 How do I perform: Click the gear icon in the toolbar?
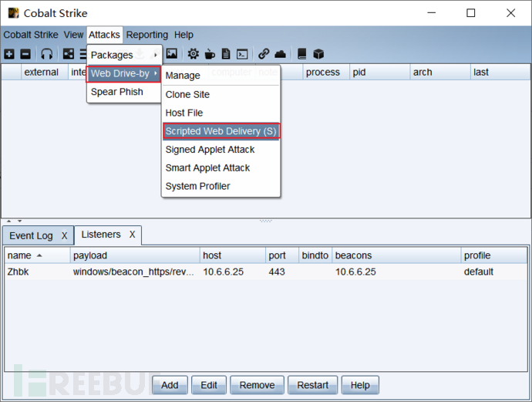pyautogui.click(x=193, y=54)
